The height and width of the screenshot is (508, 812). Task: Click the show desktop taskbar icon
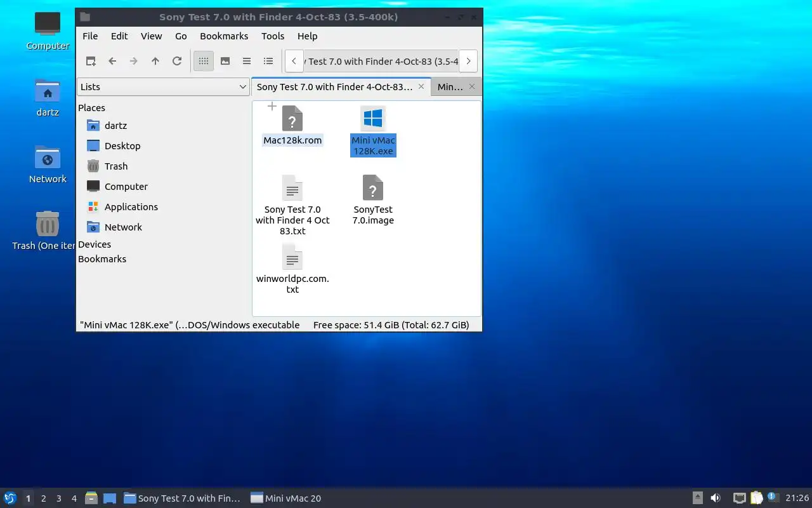pos(109,498)
